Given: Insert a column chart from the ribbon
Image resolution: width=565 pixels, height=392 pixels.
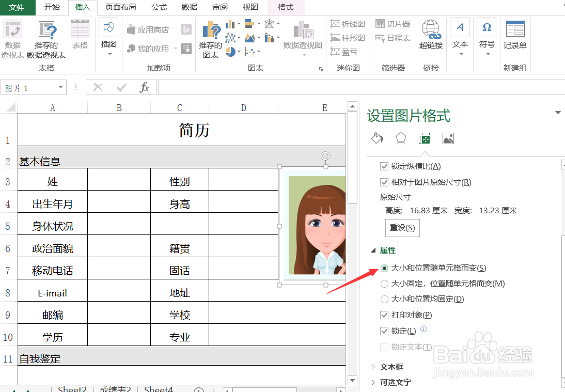Looking at the screenshot, I should (230, 24).
